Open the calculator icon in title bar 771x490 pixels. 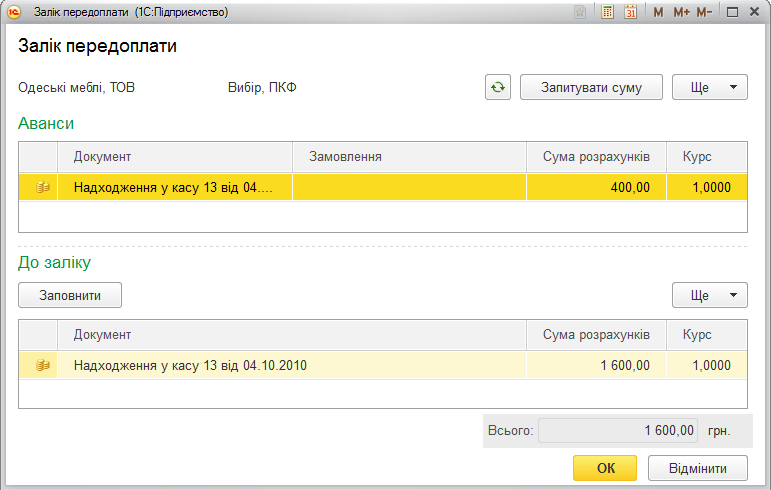pyautogui.click(x=607, y=12)
